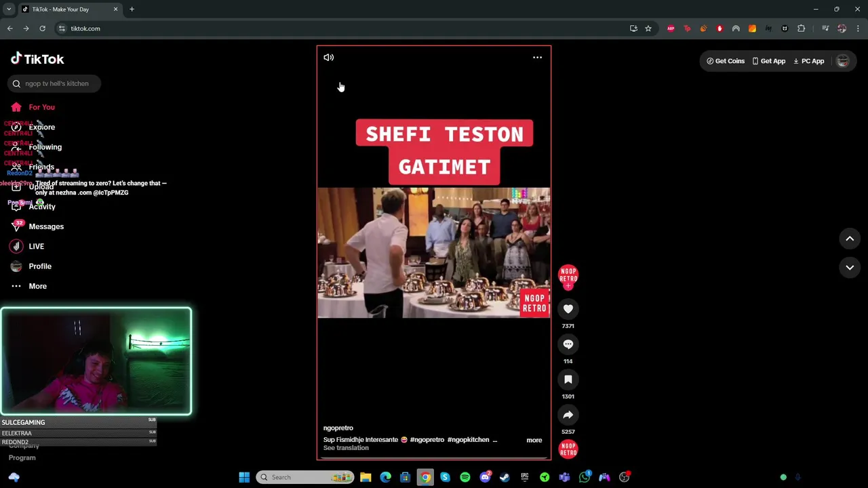Focus the TikTok search box
The image size is (868, 488).
coord(56,83)
